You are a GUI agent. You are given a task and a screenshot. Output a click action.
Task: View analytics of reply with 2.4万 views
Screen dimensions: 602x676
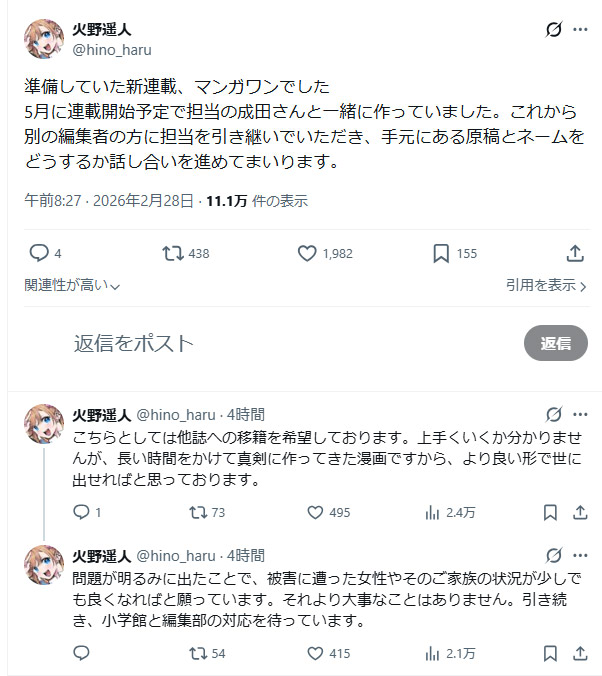(434, 512)
